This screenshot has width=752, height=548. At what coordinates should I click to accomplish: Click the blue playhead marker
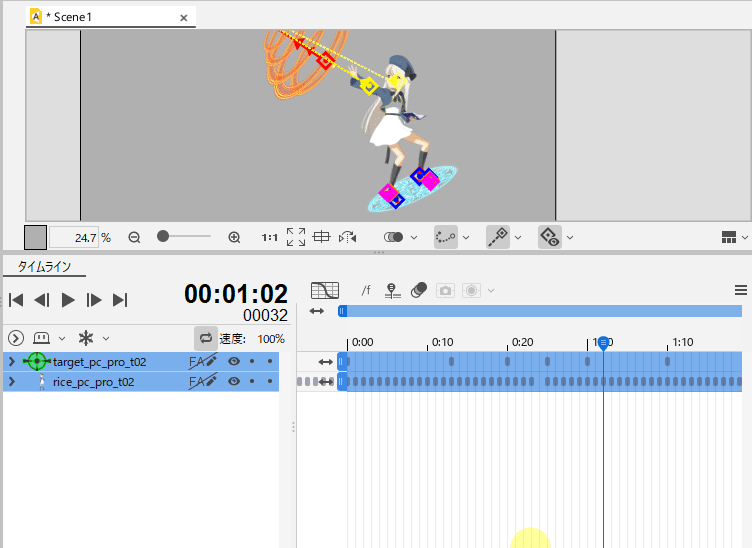pyautogui.click(x=604, y=343)
